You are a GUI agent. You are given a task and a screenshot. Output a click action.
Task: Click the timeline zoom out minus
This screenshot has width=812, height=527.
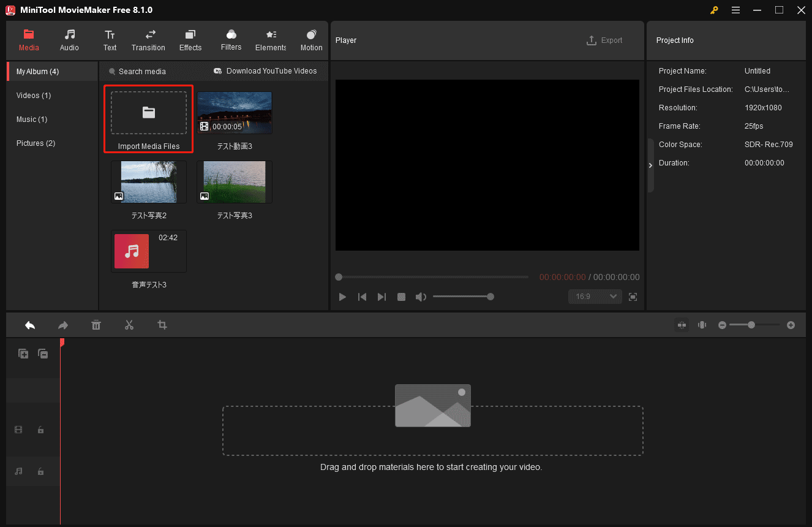(x=722, y=325)
